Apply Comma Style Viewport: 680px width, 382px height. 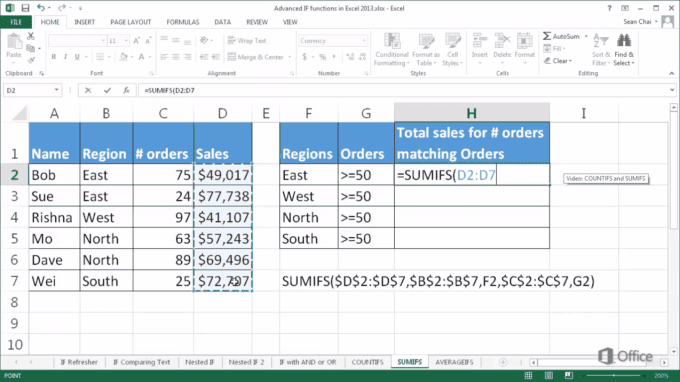pyautogui.click(x=334, y=57)
